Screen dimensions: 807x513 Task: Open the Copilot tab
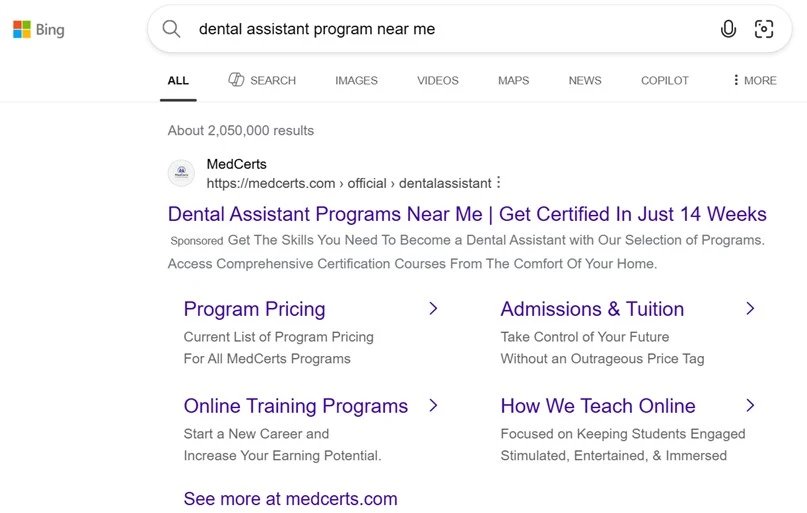click(x=664, y=80)
